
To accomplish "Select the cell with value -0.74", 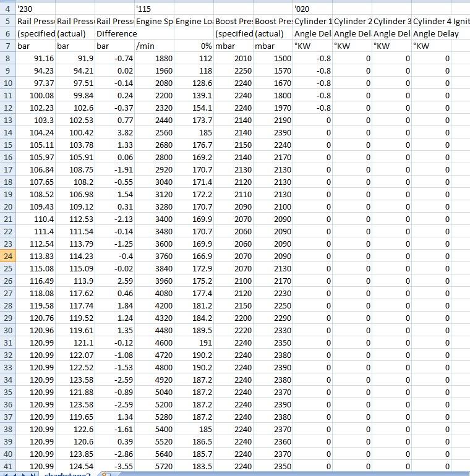I will tap(115, 58).
